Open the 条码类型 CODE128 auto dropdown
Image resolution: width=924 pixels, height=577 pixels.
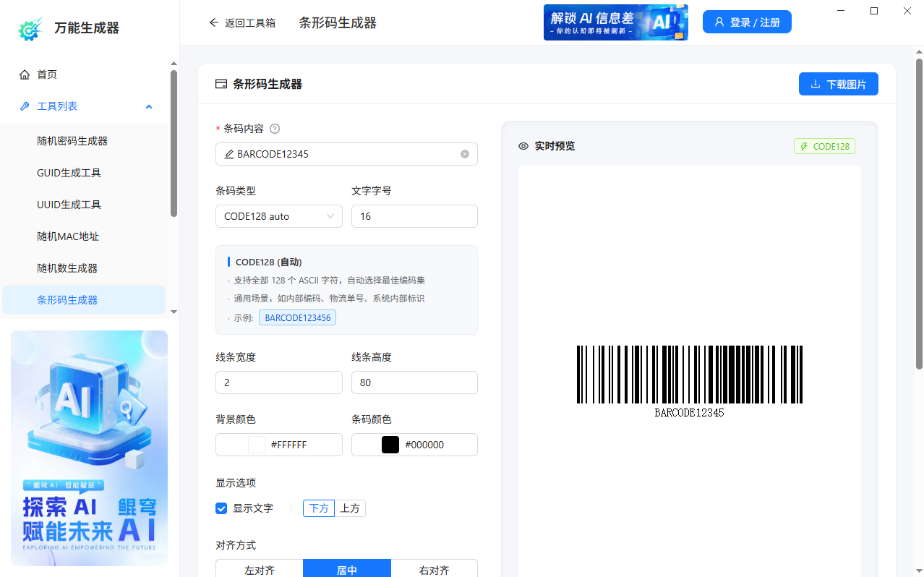click(x=278, y=215)
